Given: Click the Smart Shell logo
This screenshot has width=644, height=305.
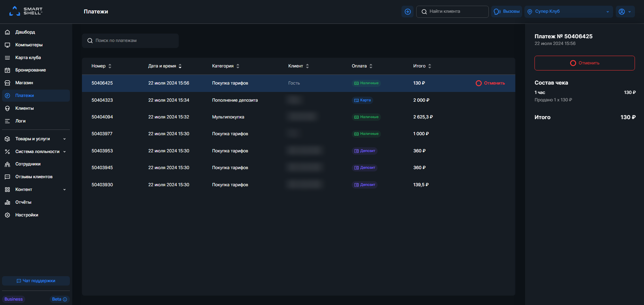Looking at the screenshot, I should 26,11.
